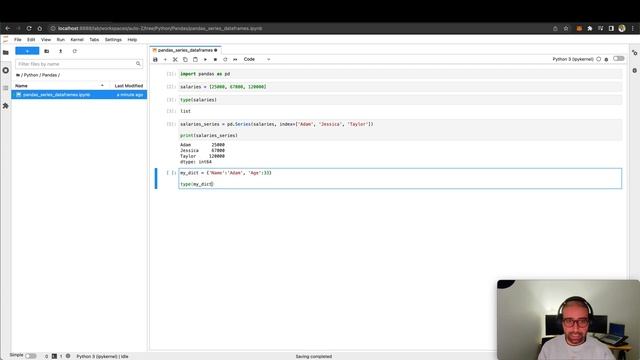This screenshot has height=360, width=640.
Task: Click the status bar terminals count icon
Action: pos(54,356)
